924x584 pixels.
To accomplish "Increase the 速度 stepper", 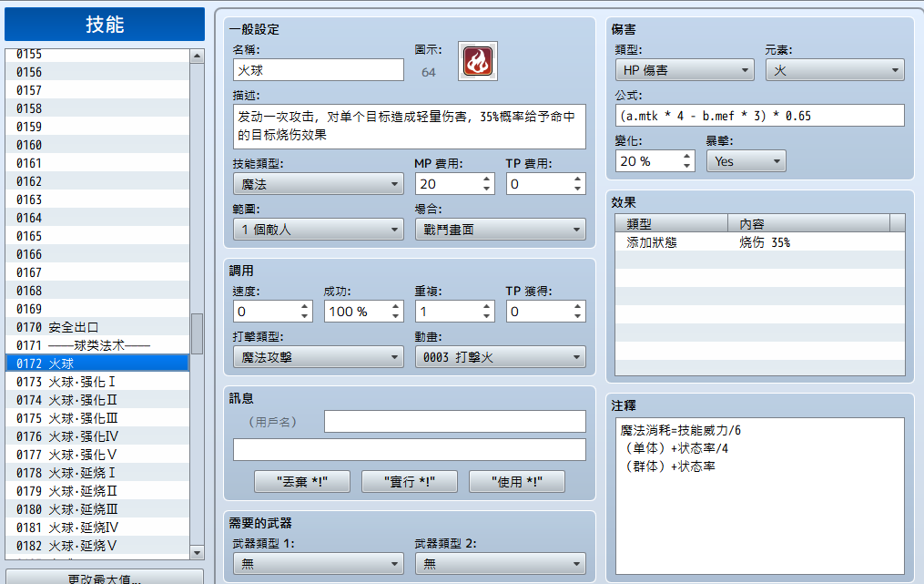I will coord(305,306).
